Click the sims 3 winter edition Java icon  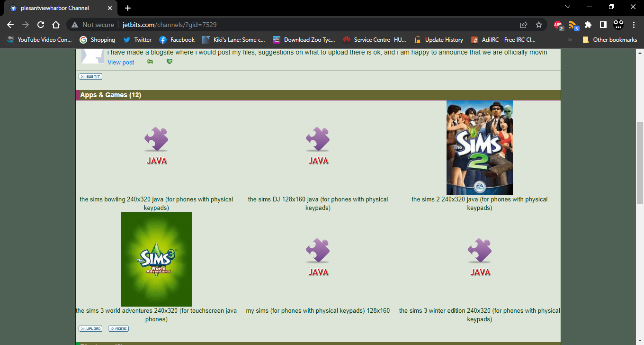pyautogui.click(x=479, y=257)
